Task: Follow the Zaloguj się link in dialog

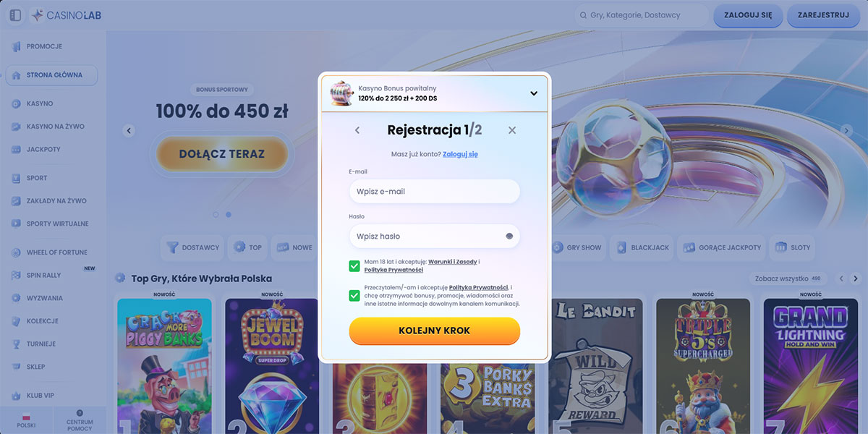Action: pyautogui.click(x=460, y=154)
